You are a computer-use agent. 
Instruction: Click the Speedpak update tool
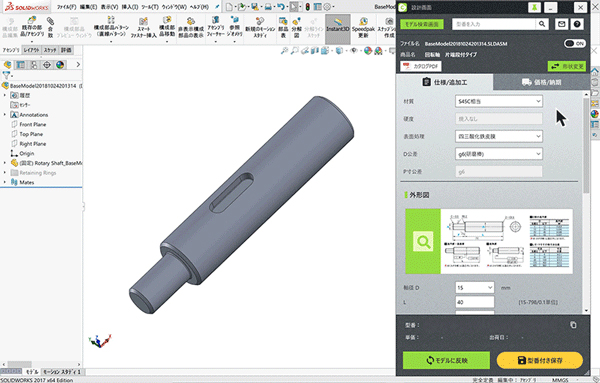coord(363,29)
